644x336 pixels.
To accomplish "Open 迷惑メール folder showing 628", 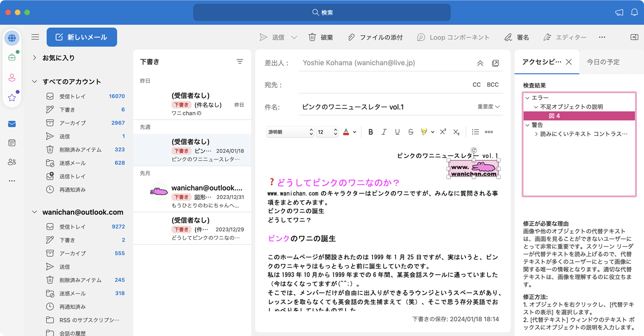I will [85, 163].
